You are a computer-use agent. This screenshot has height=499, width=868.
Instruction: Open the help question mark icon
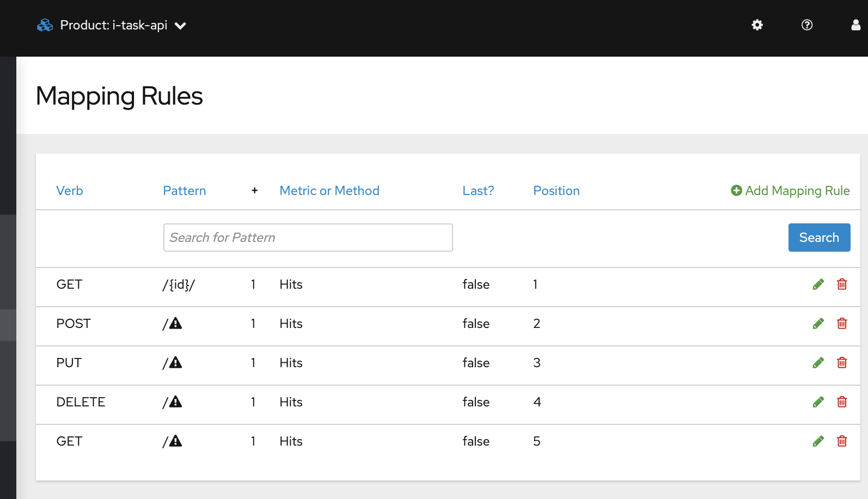point(807,25)
